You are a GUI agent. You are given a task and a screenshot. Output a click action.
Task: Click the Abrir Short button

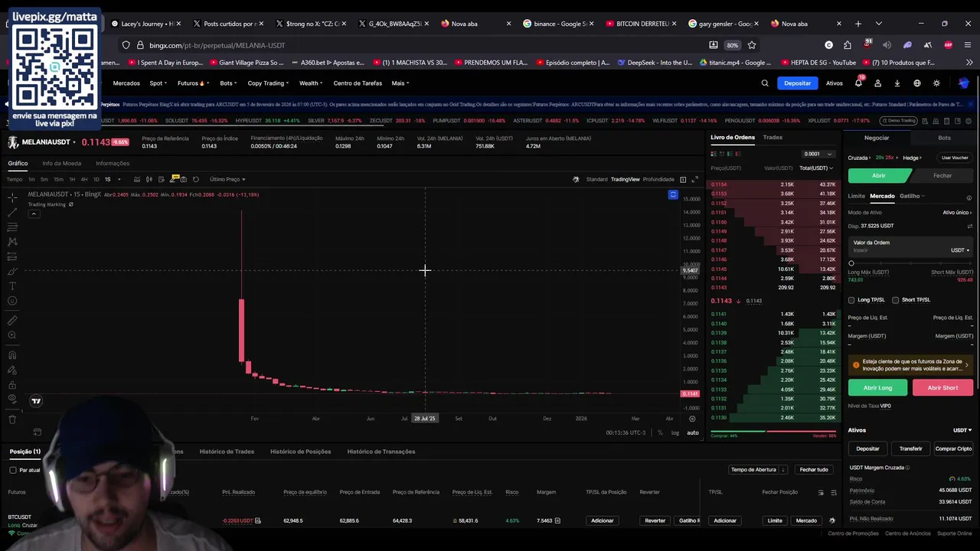click(942, 388)
